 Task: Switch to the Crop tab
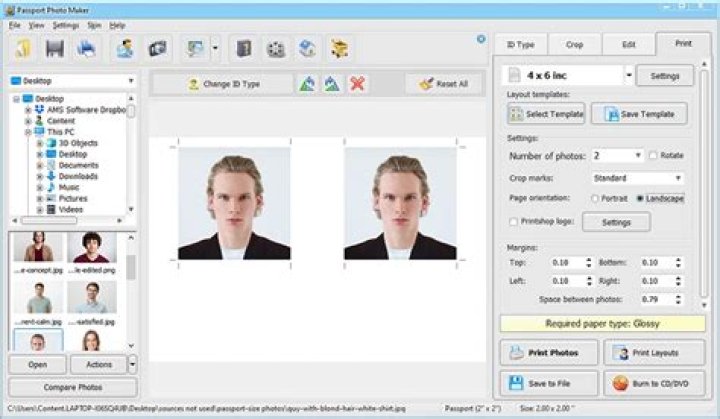click(575, 45)
